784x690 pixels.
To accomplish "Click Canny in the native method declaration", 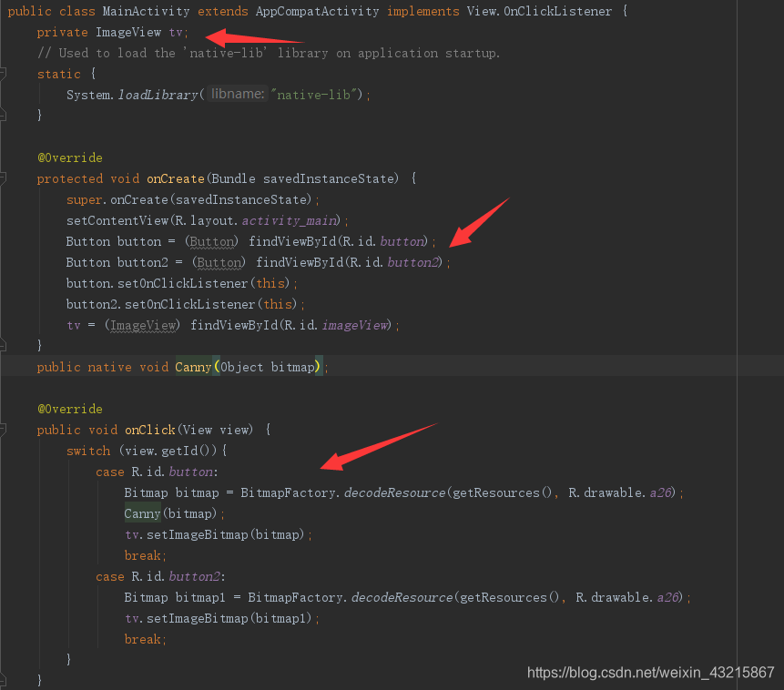I will click(194, 367).
